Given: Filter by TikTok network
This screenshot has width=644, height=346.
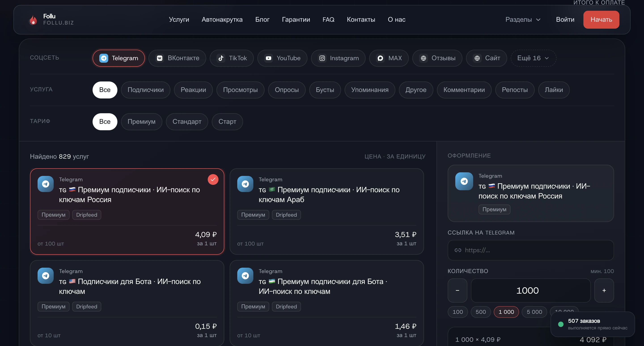Looking at the screenshot, I should [232, 58].
